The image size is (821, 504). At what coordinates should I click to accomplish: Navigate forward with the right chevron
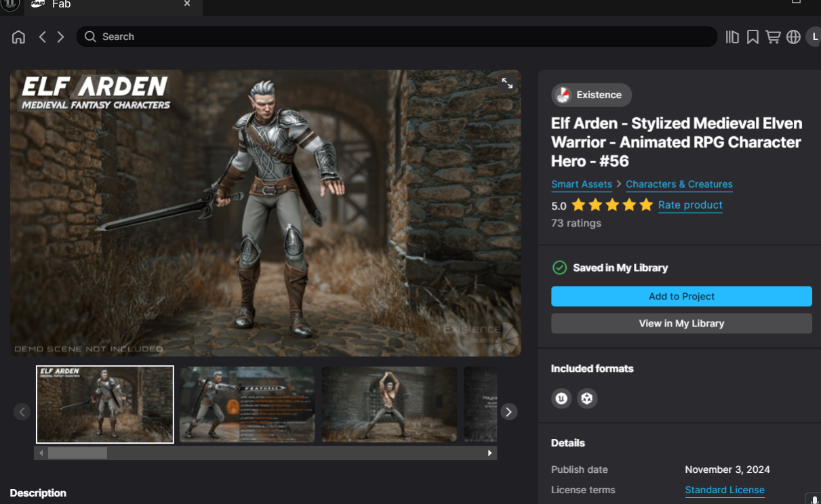point(61,37)
